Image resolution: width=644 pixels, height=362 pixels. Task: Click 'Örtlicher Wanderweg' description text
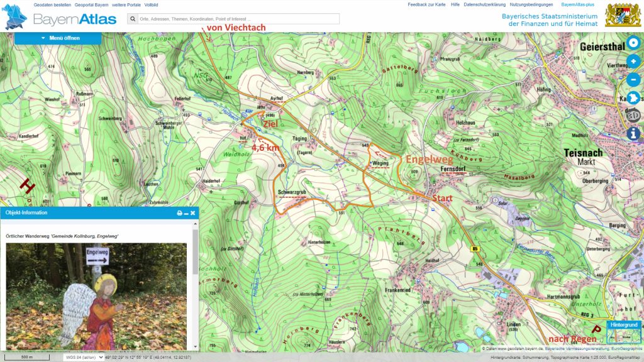(62, 236)
